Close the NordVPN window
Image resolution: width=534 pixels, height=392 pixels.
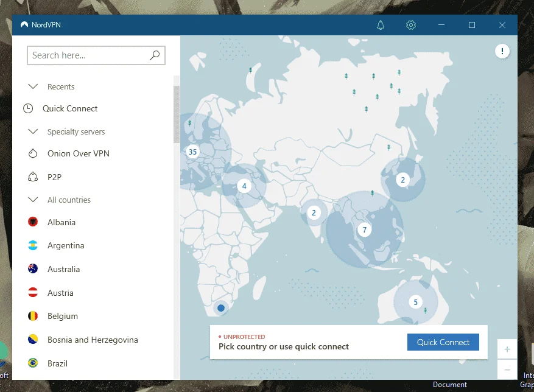(502, 25)
